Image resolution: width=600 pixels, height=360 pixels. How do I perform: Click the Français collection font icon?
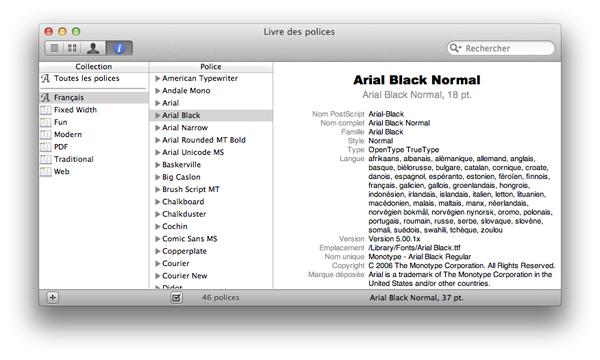[46, 98]
